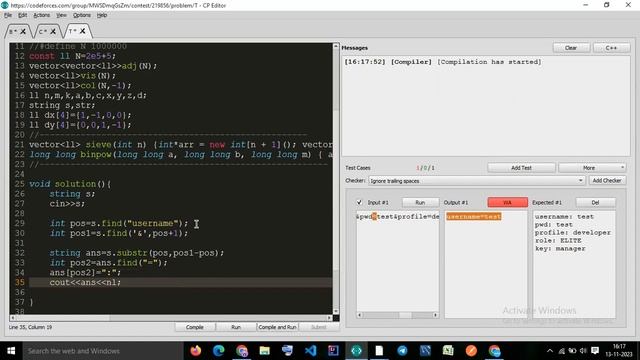The height and width of the screenshot is (360, 640).
Task: Open the orange round app taskbar icon
Action: pos(471,351)
